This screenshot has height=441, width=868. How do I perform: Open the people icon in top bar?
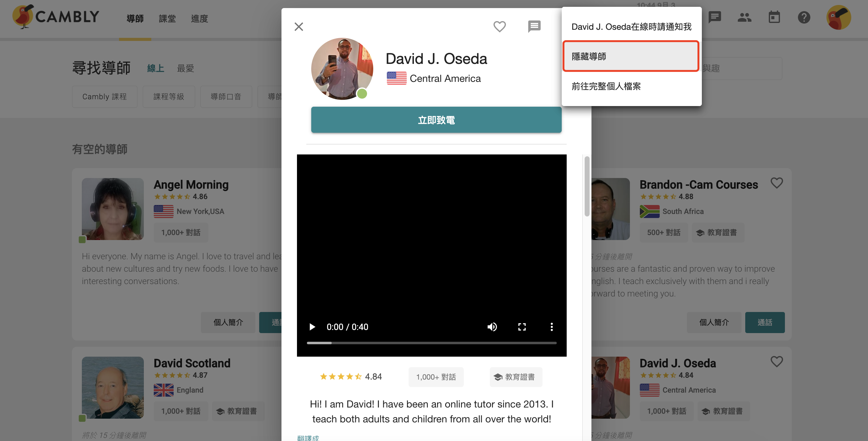pos(744,17)
